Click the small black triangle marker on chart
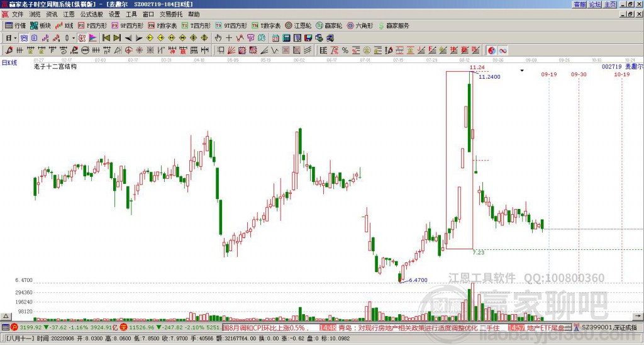 point(522,71)
